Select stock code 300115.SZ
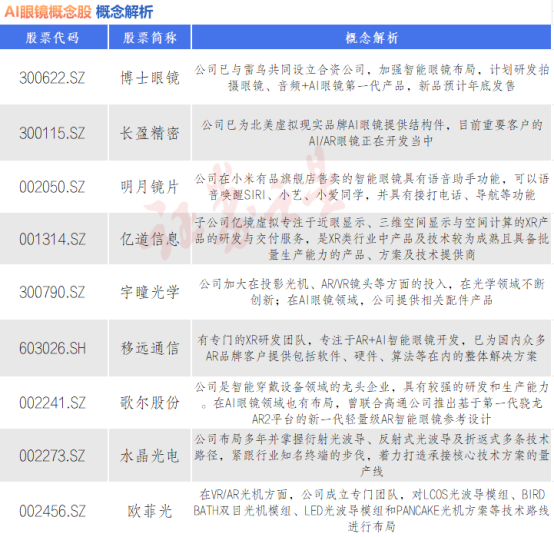This screenshot has width=554, height=537. point(52,133)
